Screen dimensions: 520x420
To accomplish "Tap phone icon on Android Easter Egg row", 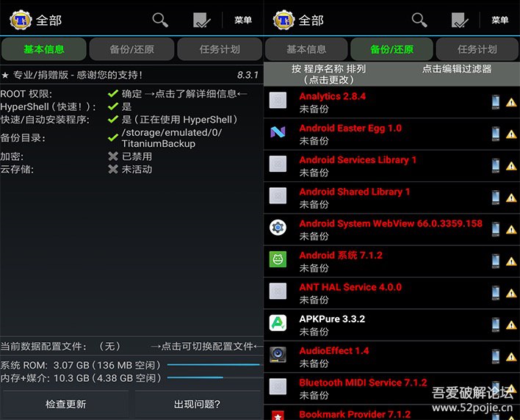I will (x=496, y=134).
